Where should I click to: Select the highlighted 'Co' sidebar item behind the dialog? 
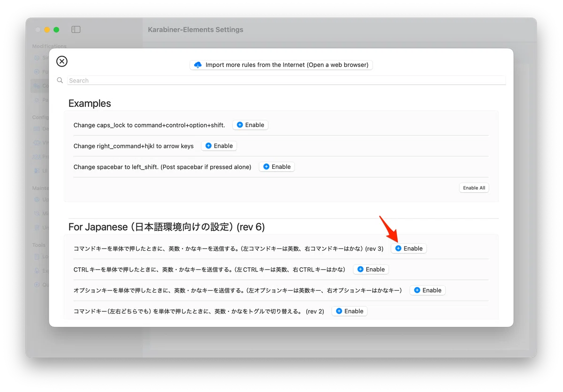(x=40, y=86)
